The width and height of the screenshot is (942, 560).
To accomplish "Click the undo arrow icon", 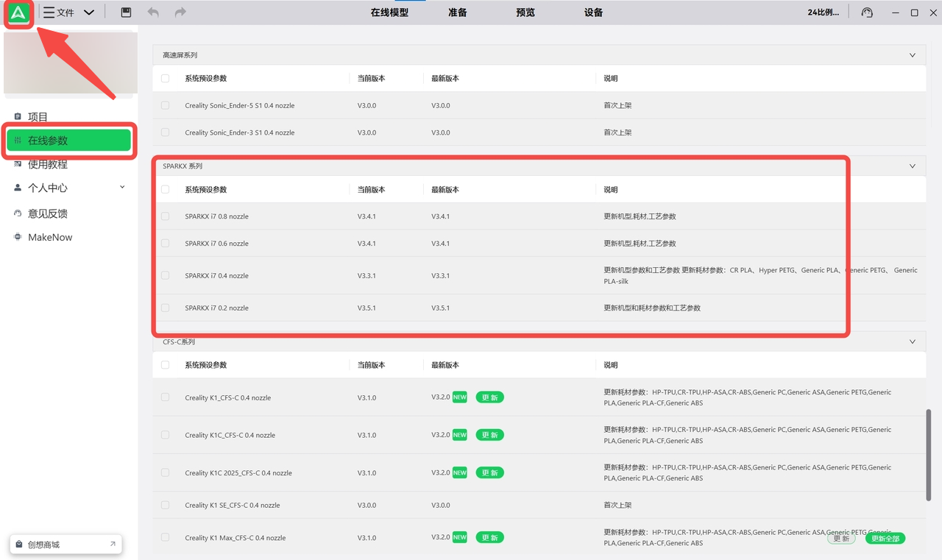I will click(153, 13).
